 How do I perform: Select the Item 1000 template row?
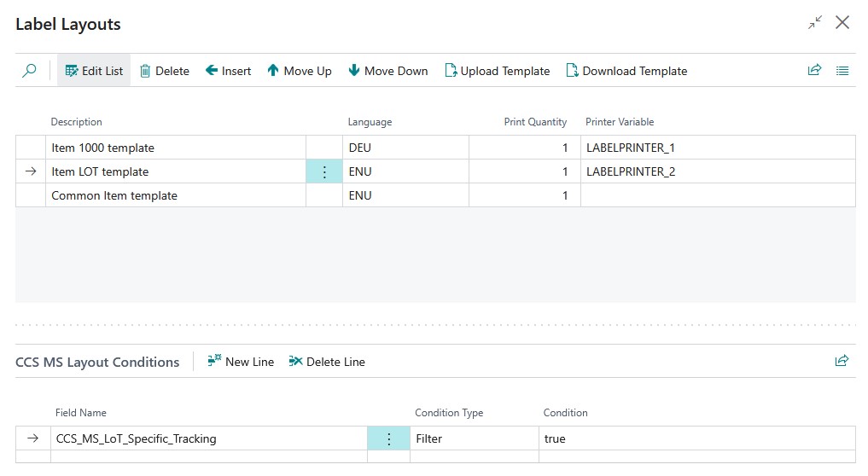102,148
